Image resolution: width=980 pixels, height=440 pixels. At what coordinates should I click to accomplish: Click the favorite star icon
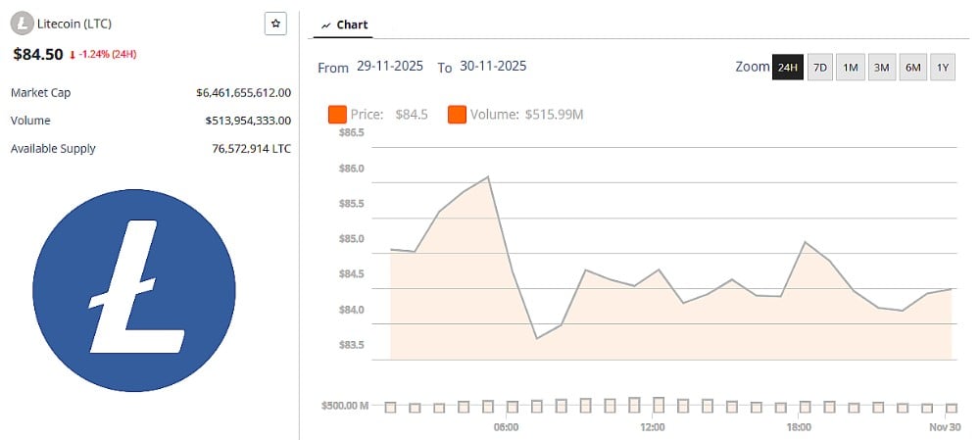(x=275, y=24)
